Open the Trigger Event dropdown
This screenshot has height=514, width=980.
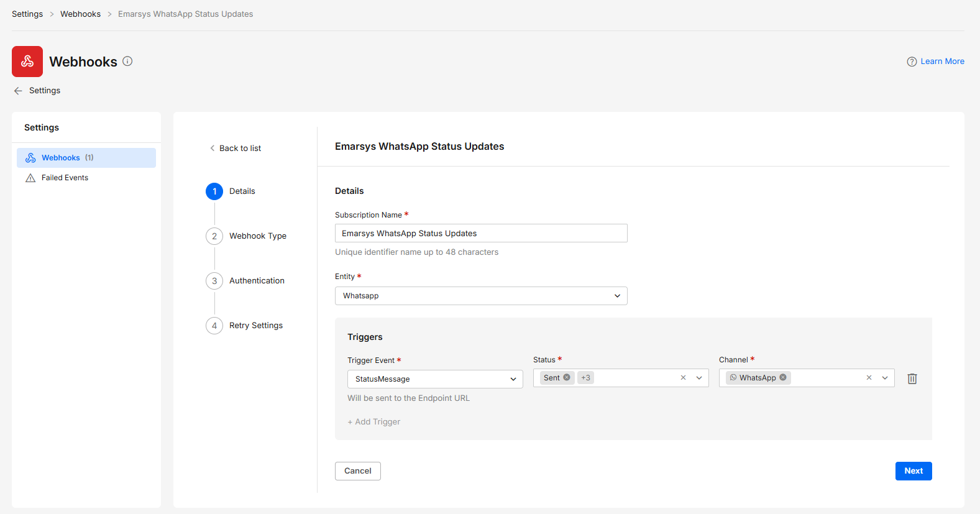point(435,379)
